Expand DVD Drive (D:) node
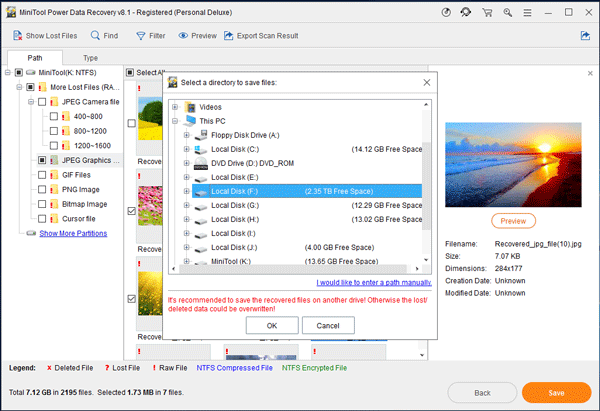Screen dimensions: 600x411 (186, 163)
